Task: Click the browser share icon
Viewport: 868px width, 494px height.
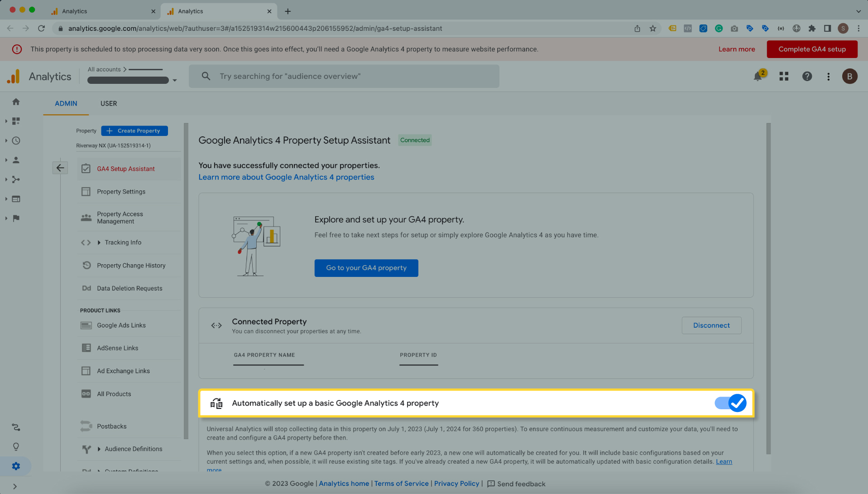Action: 637,29
